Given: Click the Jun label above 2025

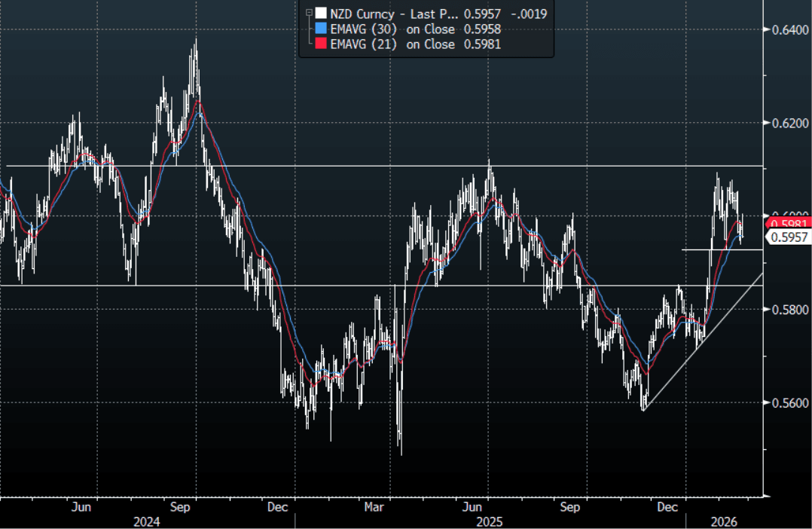Looking at the screenshot, I should point(472,506).
